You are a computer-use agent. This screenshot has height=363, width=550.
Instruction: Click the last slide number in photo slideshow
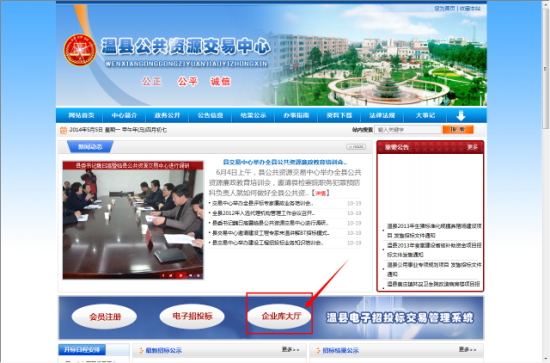(199, 276)
